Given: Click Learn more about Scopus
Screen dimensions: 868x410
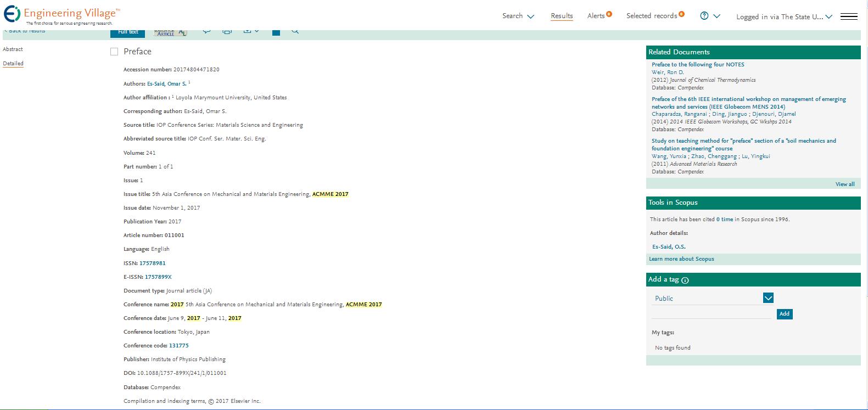Looking at the screenshot, I should click(x=681, y=259).
